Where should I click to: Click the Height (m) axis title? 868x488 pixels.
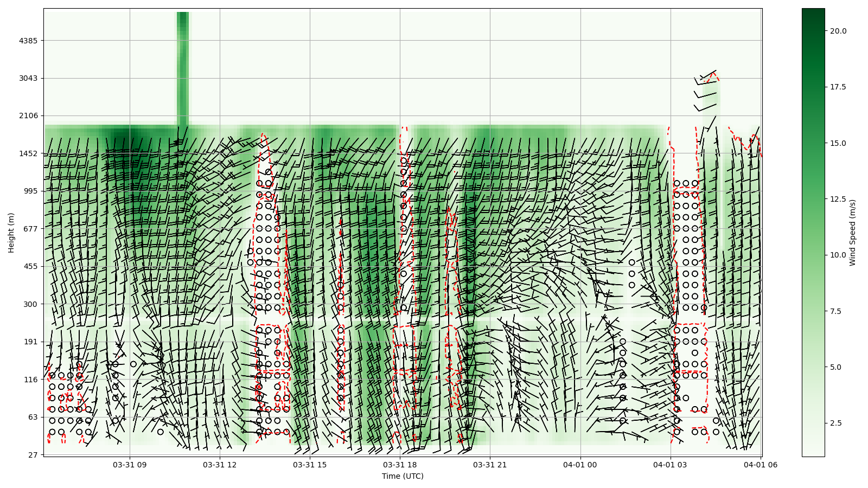(x=11, y=233)
